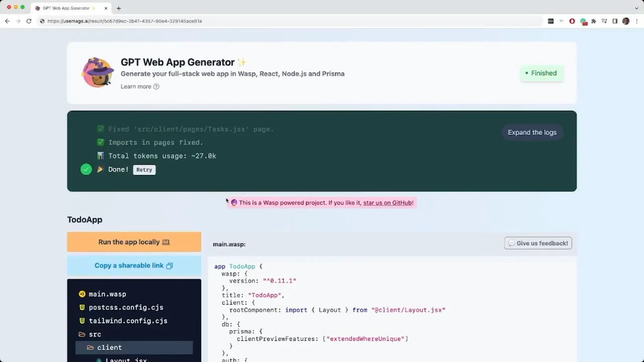This screenshot has width=644, height=362.
Task: Click the copy icon in shareable link button
Action: pyautogui.click(x=170, y=265)
